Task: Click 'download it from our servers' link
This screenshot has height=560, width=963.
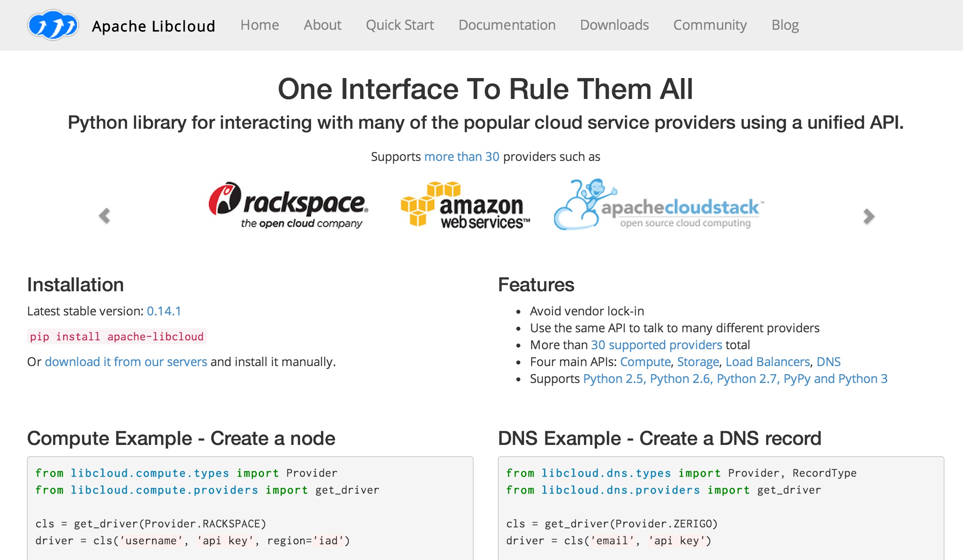Action: click(x=126, y=362)
